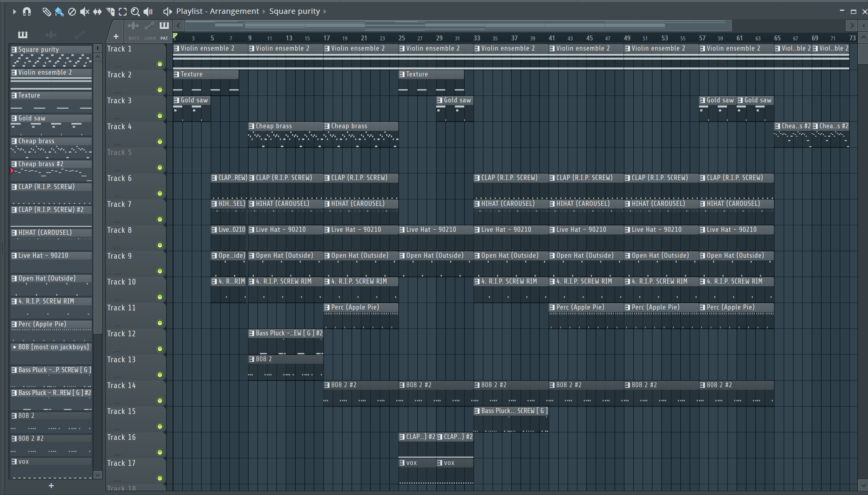
Task: Click arrow after Square purity
Action: click(x=325, y=11)
